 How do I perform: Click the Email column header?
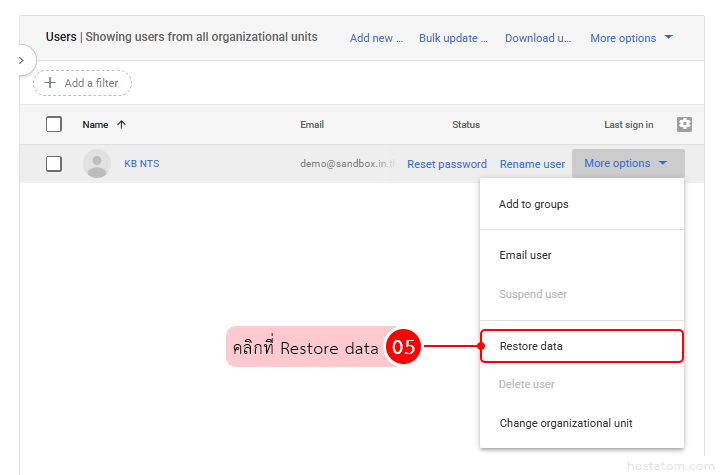312,124
